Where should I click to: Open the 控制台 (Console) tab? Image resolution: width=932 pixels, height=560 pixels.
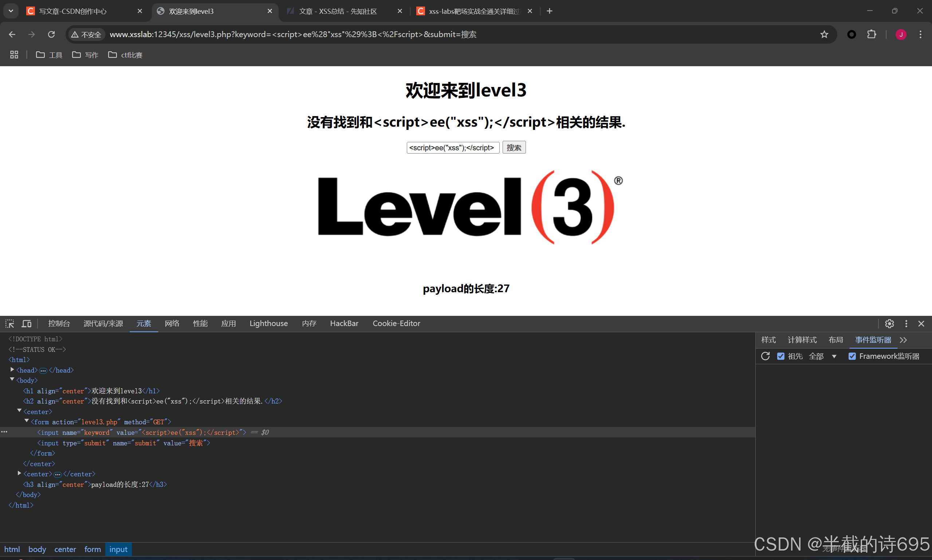tap(59, 323)
